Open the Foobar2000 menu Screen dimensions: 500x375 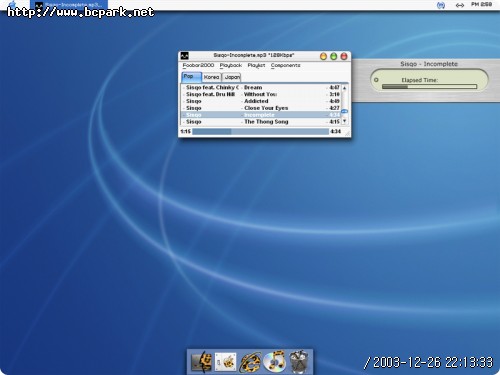click(x=198, y=65)
